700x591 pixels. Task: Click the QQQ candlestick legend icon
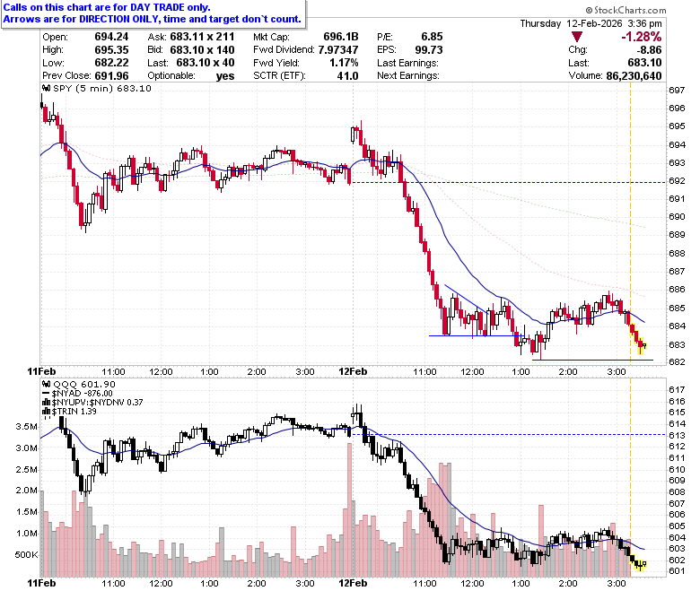pos(46,384)
